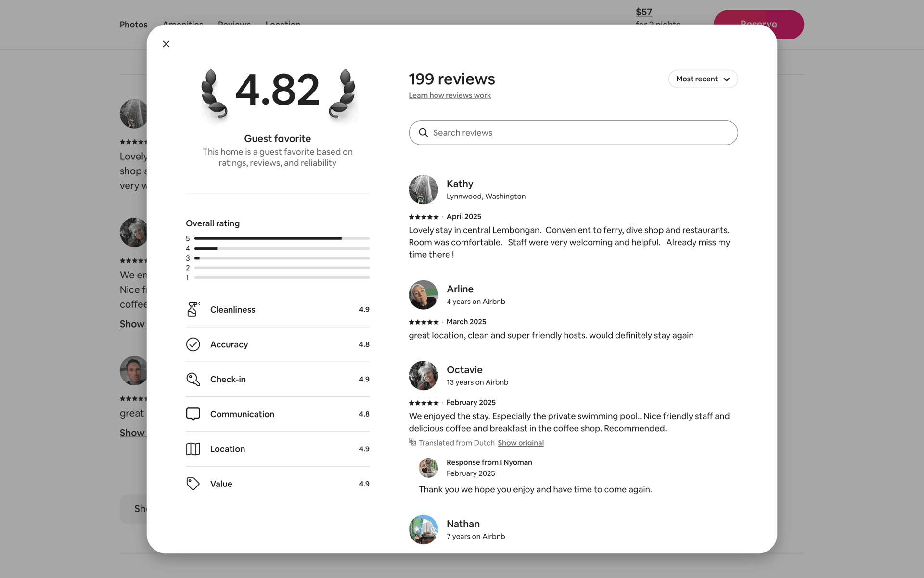Click 'April 2025' review date
The width and height of the screenshot is (924, 578).
463,217
